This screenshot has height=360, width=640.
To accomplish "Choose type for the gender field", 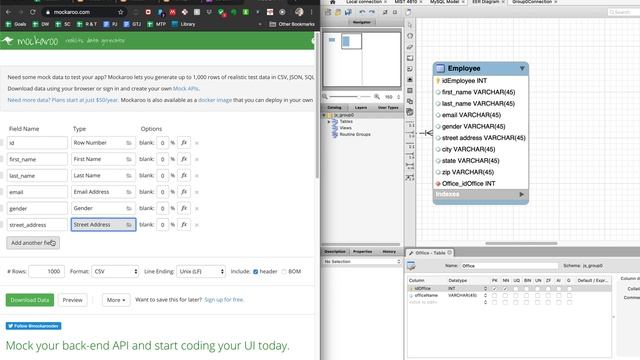I will (x=103, y=208).
